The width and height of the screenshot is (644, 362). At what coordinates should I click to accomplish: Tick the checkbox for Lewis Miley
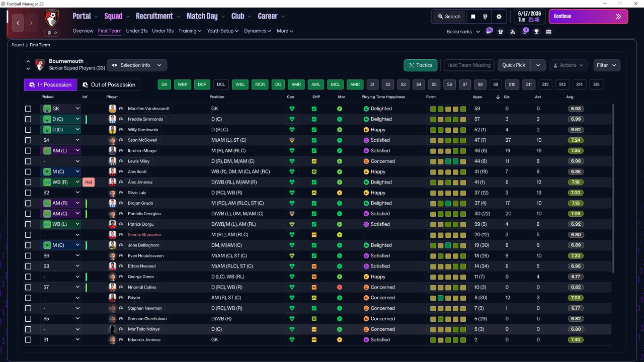(x=28, y=161)
